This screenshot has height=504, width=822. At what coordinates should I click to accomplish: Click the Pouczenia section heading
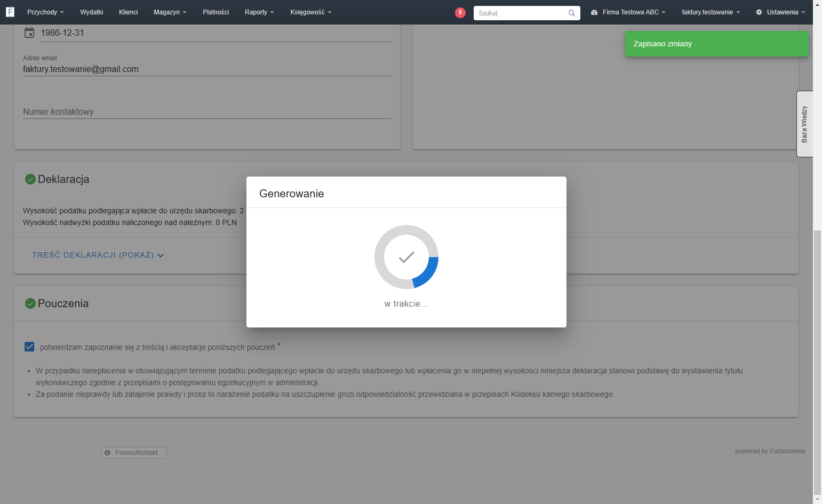click(63, 303)
